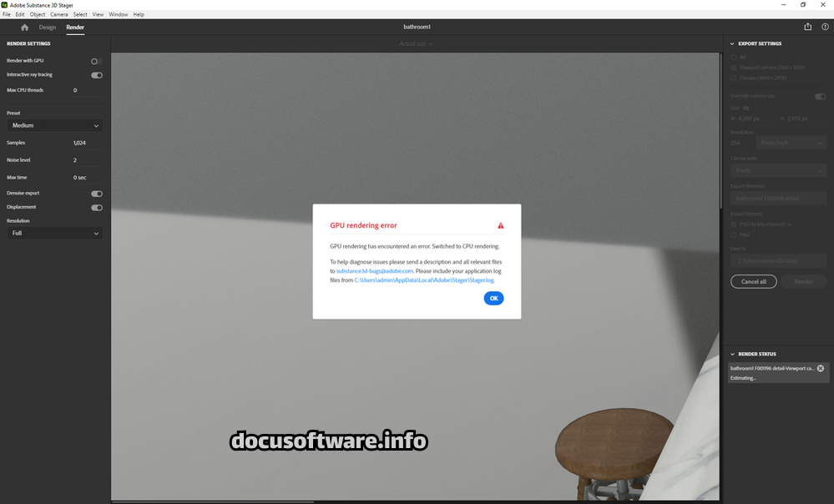Image resolution: width=834 pixels, height=504 pixels.
Task: Collapse the Render Status section
Action: 732,354
